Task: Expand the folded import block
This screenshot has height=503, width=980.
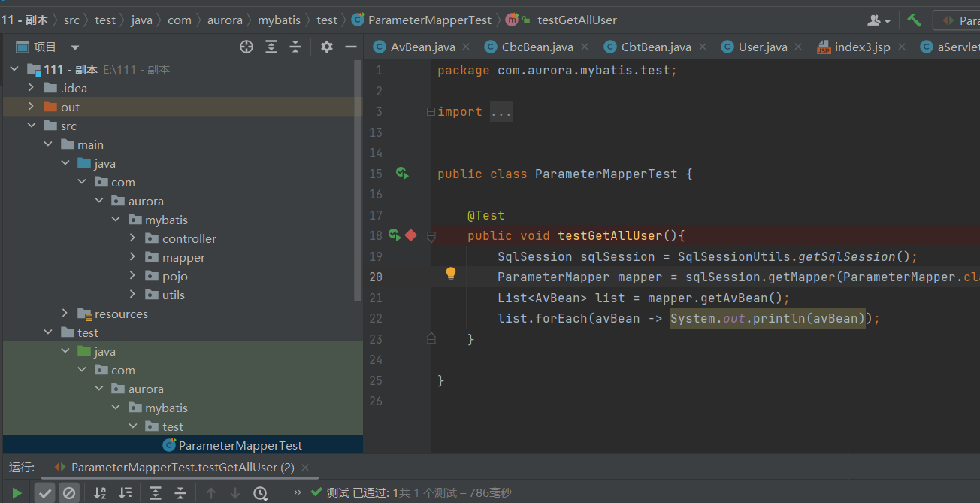Action: (431, 111)
